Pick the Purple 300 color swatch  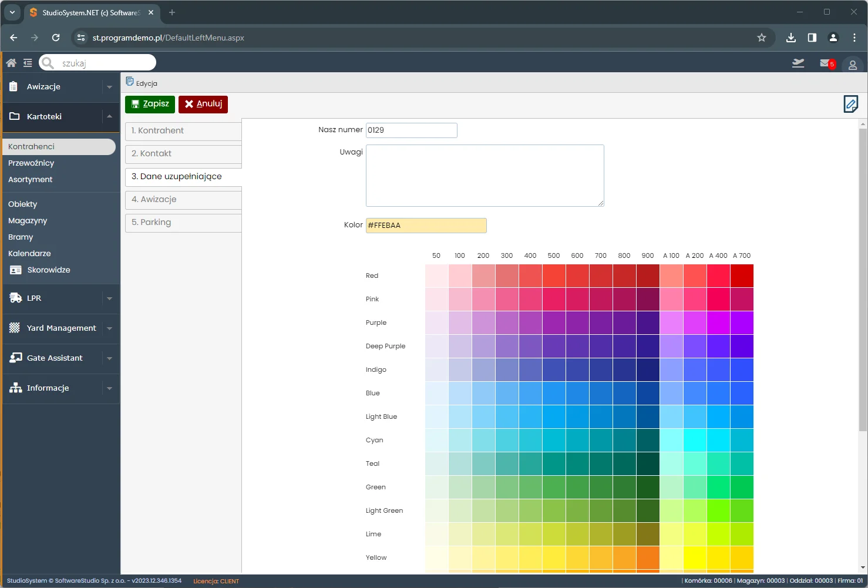[507, 323]
